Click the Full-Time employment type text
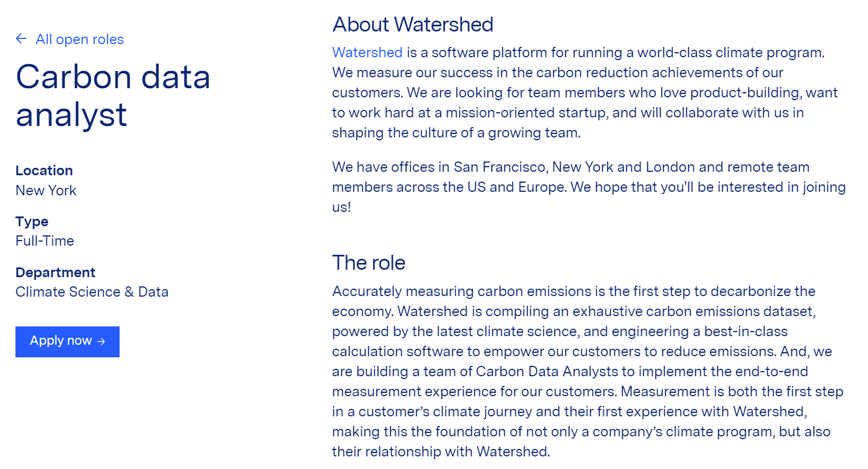 point(45,241)
